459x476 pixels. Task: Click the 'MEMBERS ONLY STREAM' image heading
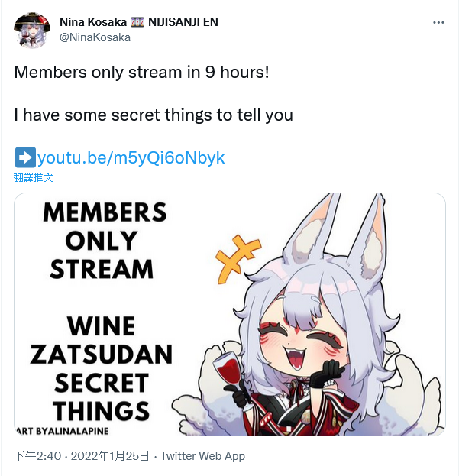[x=105, y=241]
